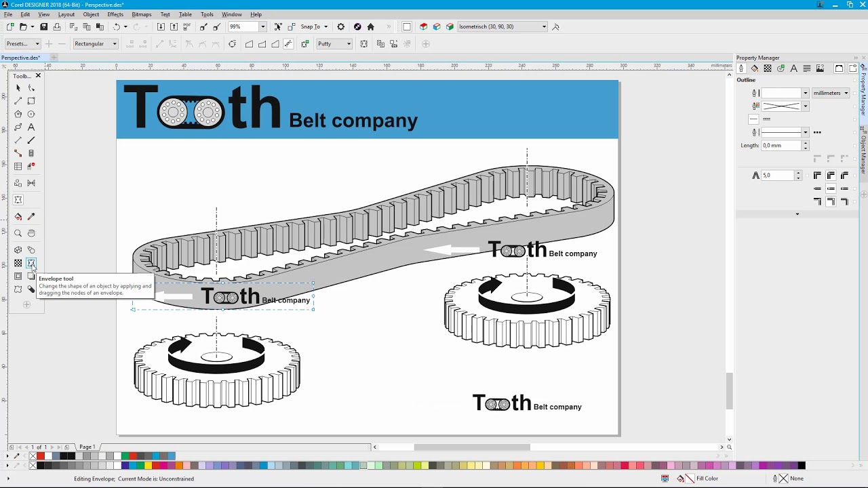Expand more outline options via bottom arrow

pos(797,214)
